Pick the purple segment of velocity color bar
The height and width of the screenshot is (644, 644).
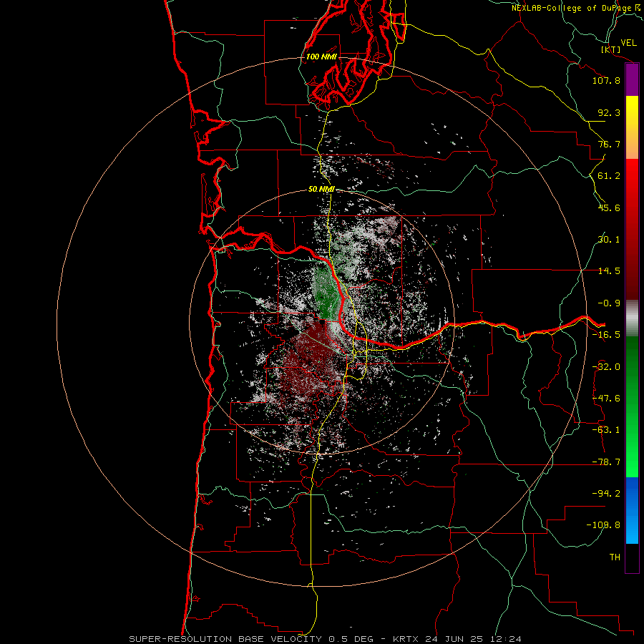point(632,80)
